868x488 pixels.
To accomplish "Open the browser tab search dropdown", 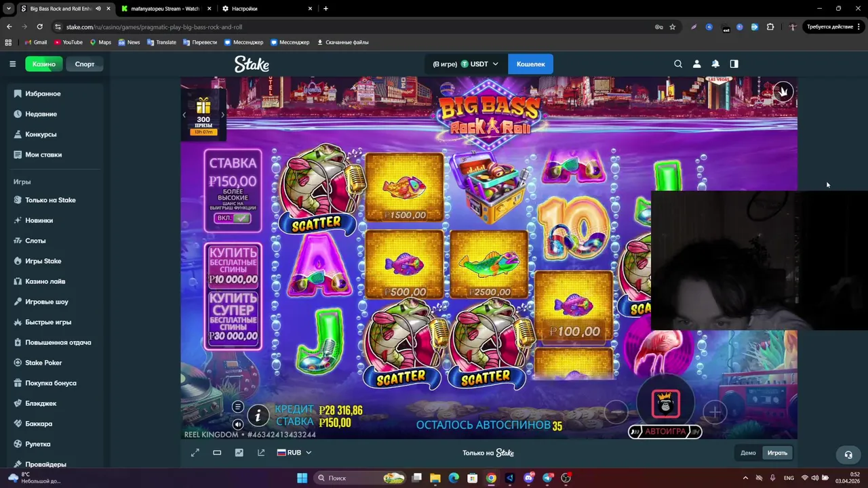I will [x=9, y=9].
